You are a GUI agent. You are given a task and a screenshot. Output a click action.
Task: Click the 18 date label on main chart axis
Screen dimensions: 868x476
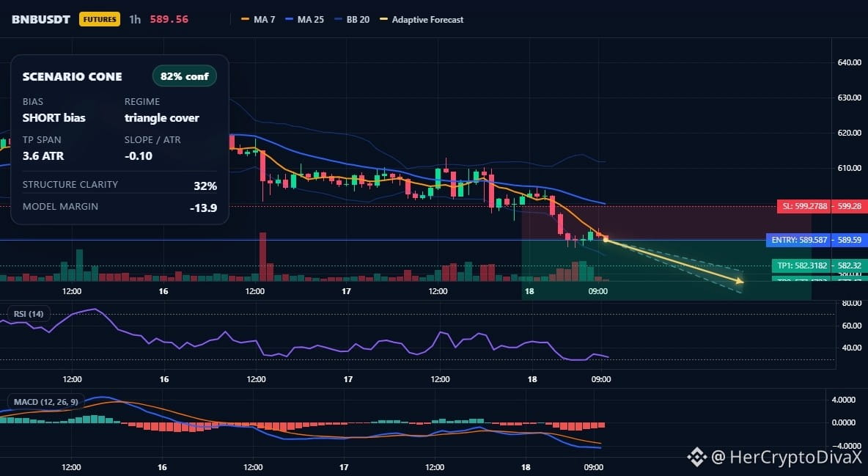[x=529, y=291]
